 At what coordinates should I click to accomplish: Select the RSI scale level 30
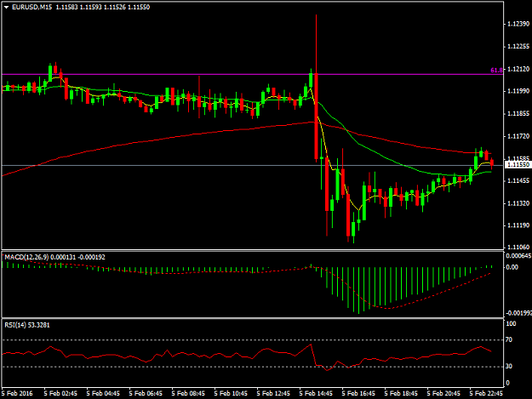click(x=509, y=367)
